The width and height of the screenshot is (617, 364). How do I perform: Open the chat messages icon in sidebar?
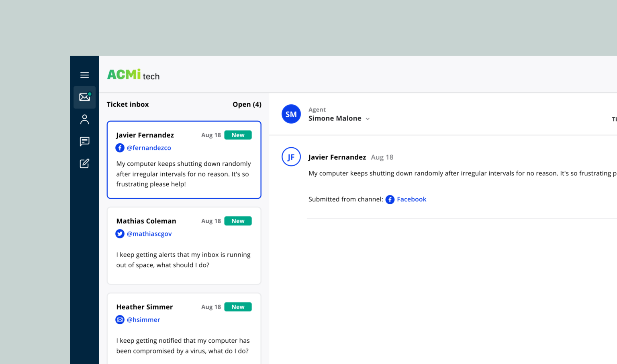point(84,141)
